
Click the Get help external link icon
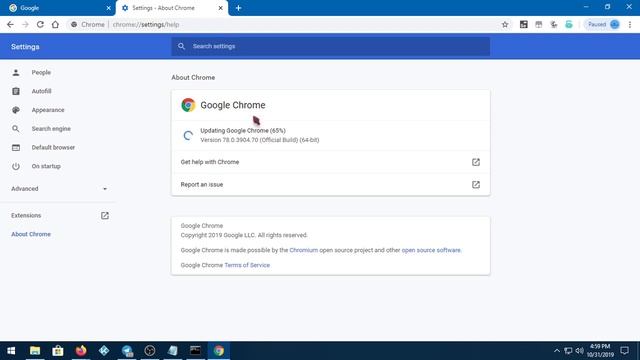click(476, 162)
